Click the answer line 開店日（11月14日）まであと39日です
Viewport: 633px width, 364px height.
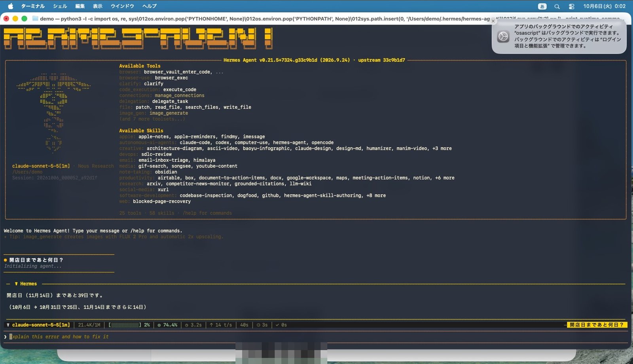[55, 296]
